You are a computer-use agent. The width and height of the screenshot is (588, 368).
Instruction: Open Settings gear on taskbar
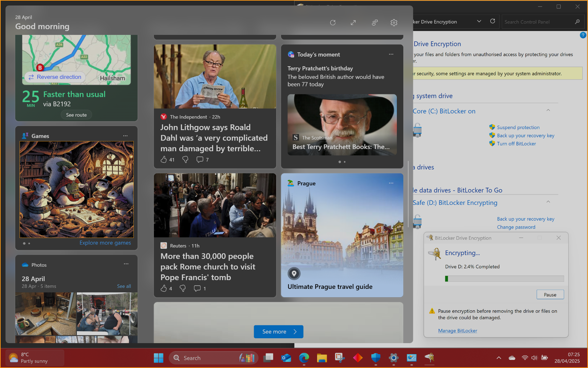tap(394, 358)
